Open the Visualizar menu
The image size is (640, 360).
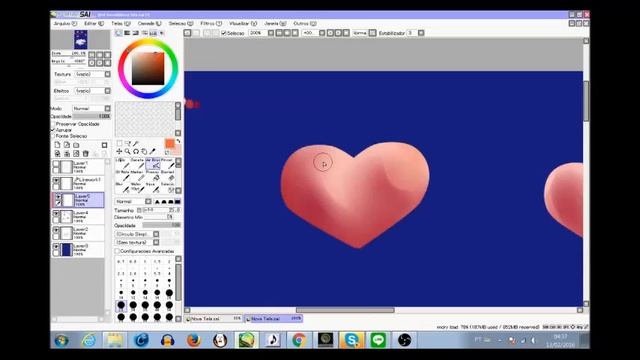click(243, 24)
